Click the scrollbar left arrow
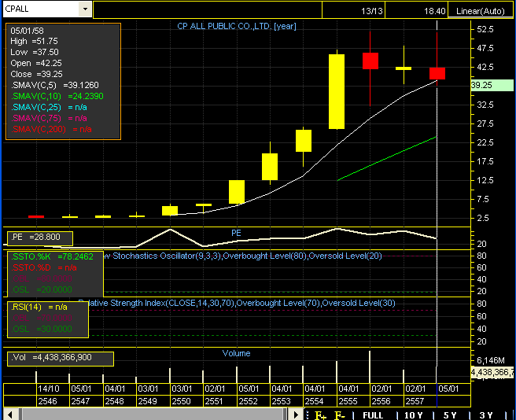516x420 pixels. 10,414
